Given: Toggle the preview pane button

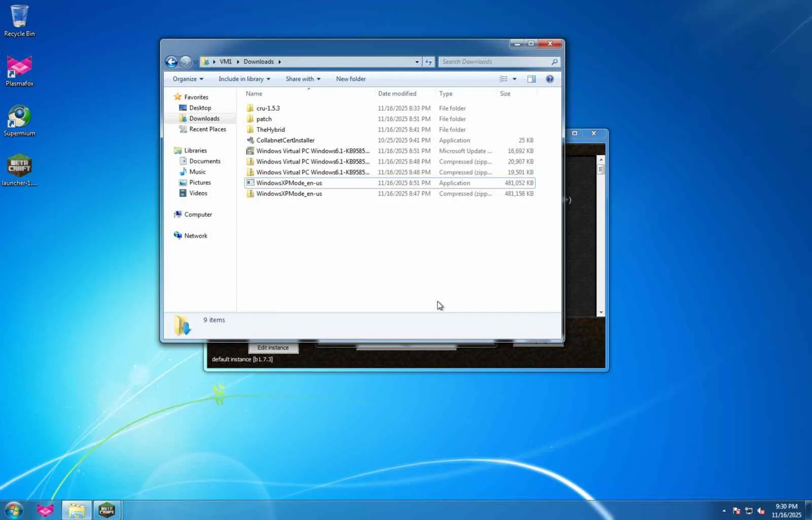Looking at the screenshot, I should point(531,79).
